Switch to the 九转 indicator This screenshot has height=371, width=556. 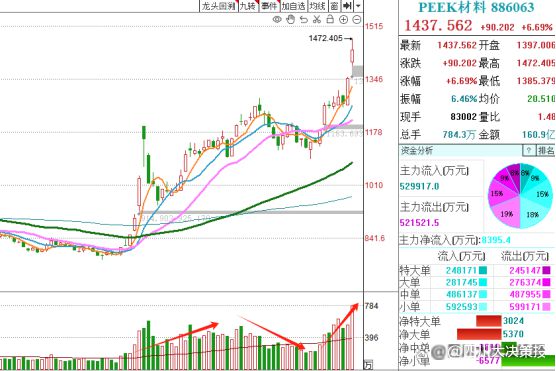click(x=248, y=6)
